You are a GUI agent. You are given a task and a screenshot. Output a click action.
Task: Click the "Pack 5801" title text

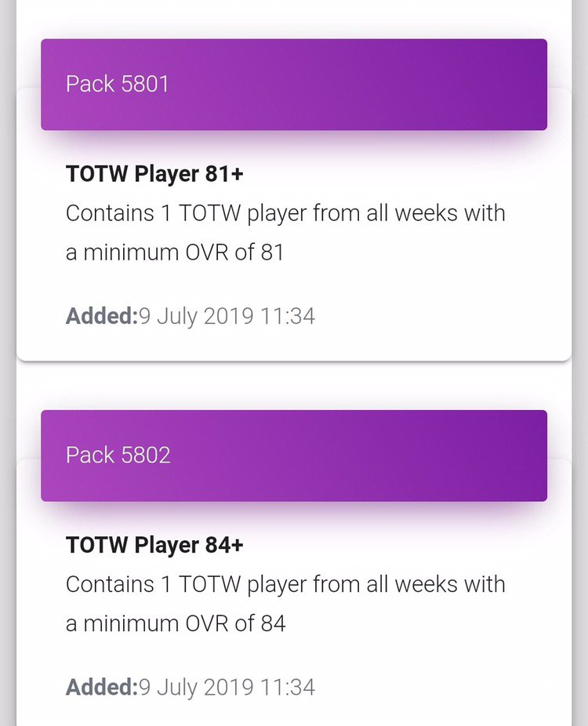coord(118,85)
